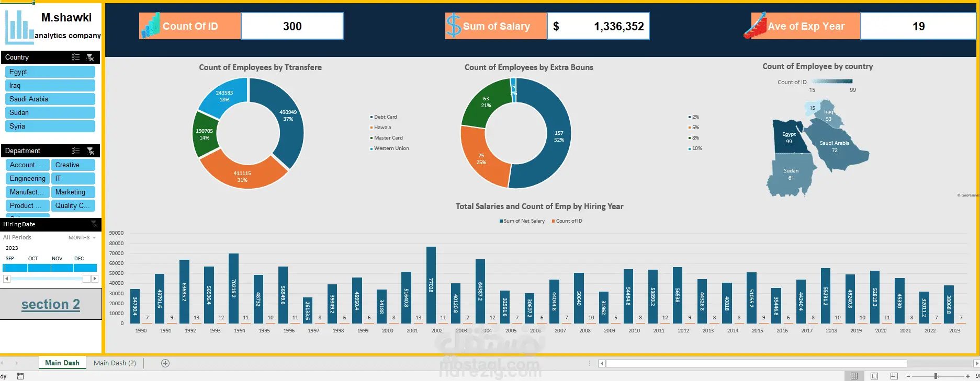Filter Department slicer by Marketing
Screen dimensions: 980x381
pos(73,192)
